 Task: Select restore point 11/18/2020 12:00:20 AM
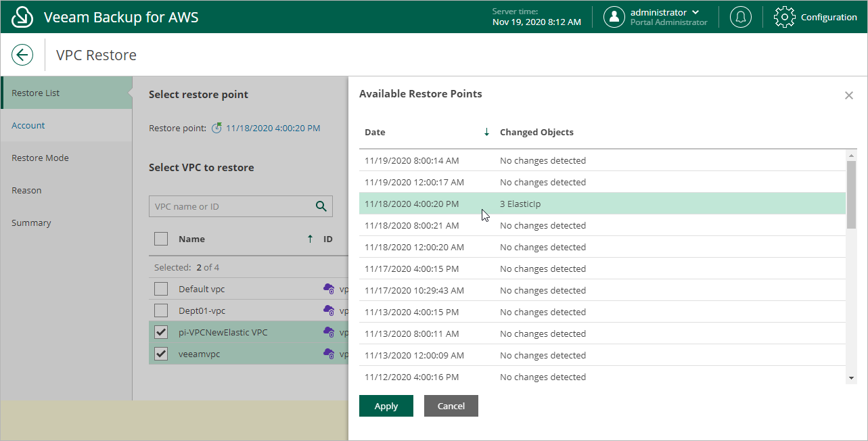602,247
